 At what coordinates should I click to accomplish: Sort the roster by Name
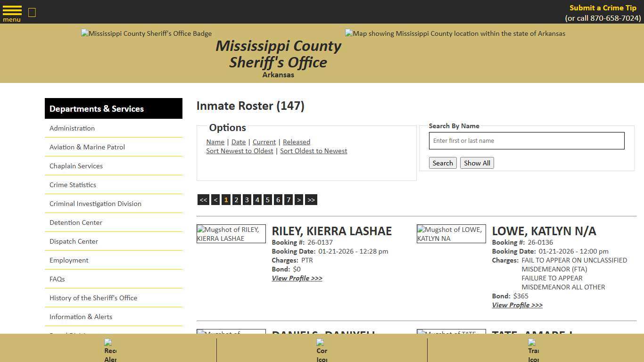[215, 142]
